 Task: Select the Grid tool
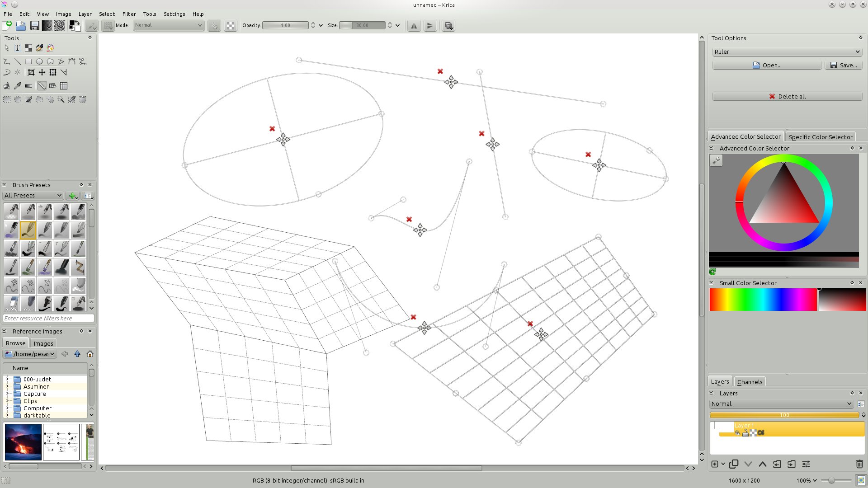[64, 86]
